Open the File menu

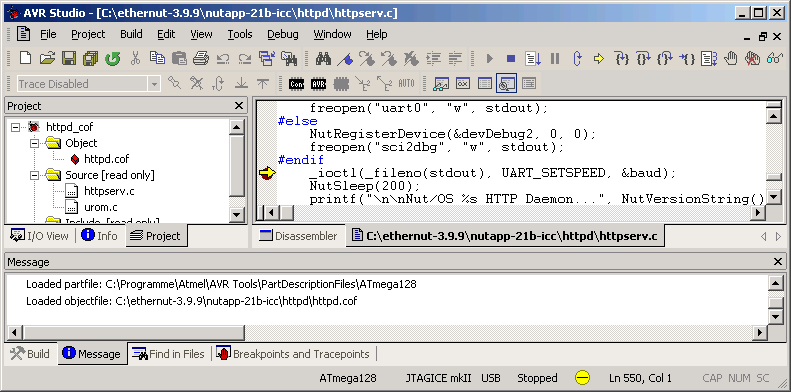pos(48,34)
